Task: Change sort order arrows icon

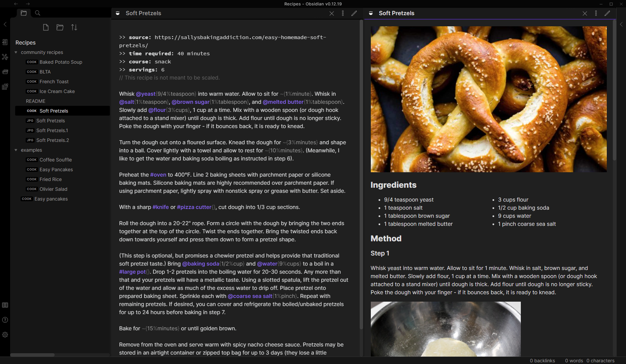Action: [74, 27]
